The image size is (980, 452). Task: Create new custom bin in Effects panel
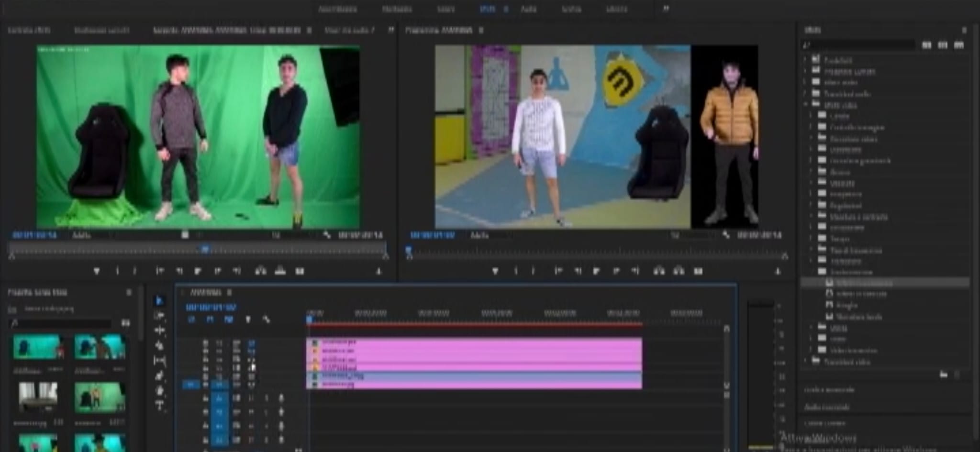pyautogui.click(x=943, y=375)
